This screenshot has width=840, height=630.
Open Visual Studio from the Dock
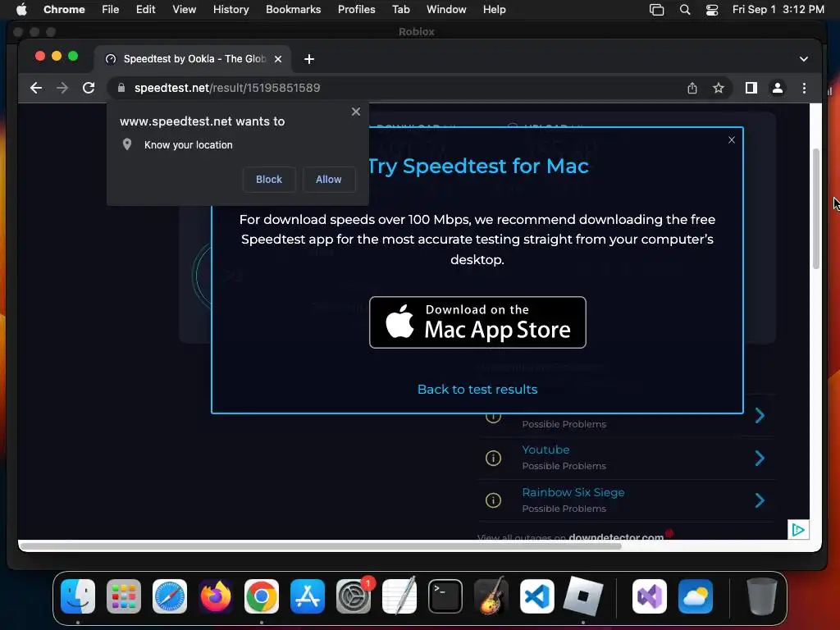[650, 596]
